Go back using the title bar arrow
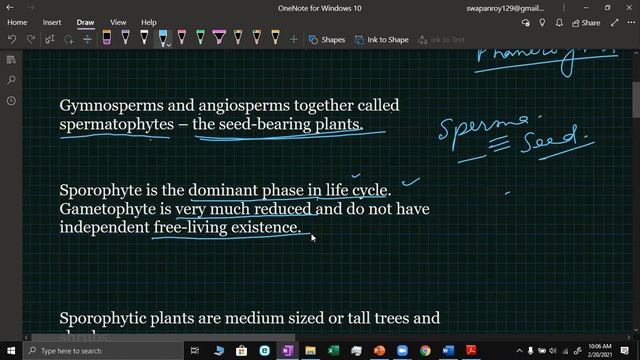The width and height of the screenshot is (640, 360). coord(10,7)
